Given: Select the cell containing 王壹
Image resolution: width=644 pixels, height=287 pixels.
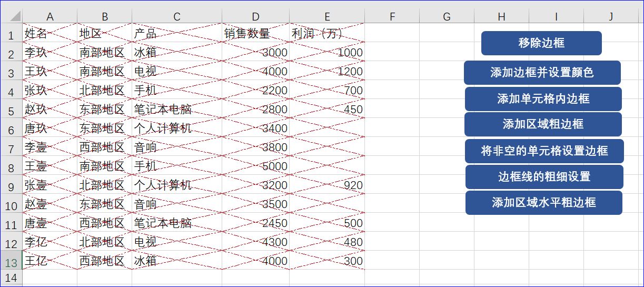Looking at the screenshot, I should (x=50, y=166).
